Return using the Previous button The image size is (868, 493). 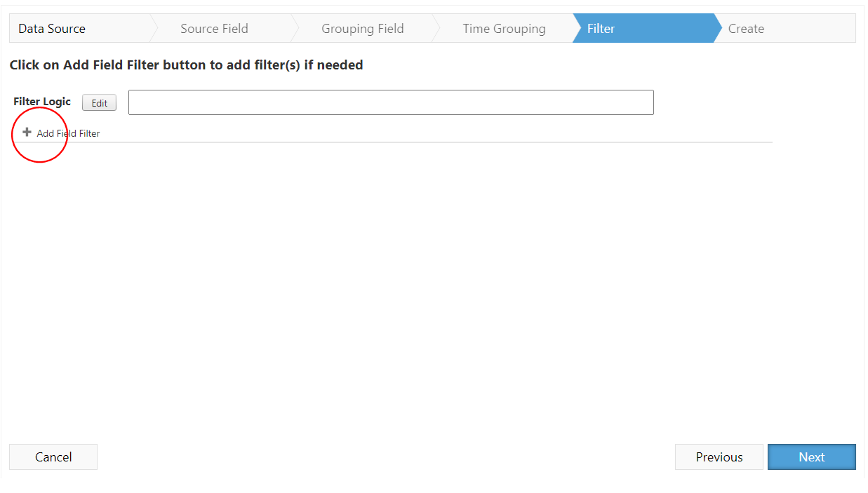coord(719,457)
